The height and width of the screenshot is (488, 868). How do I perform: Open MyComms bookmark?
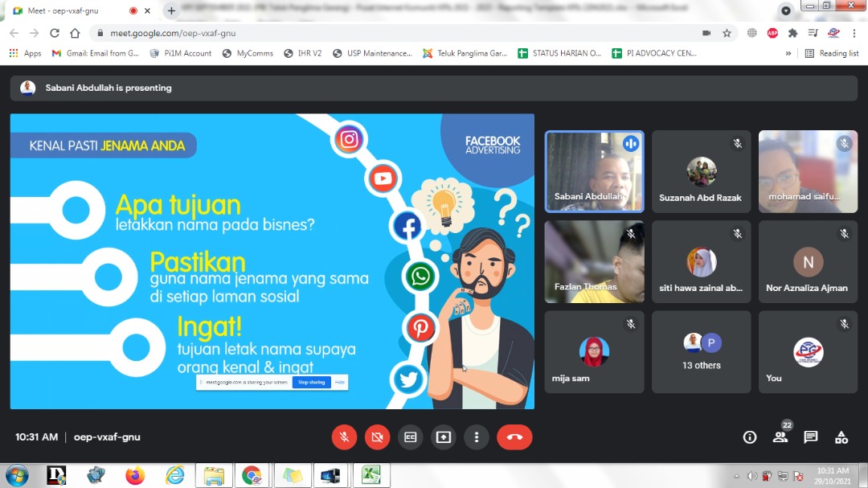pos(248,53)
